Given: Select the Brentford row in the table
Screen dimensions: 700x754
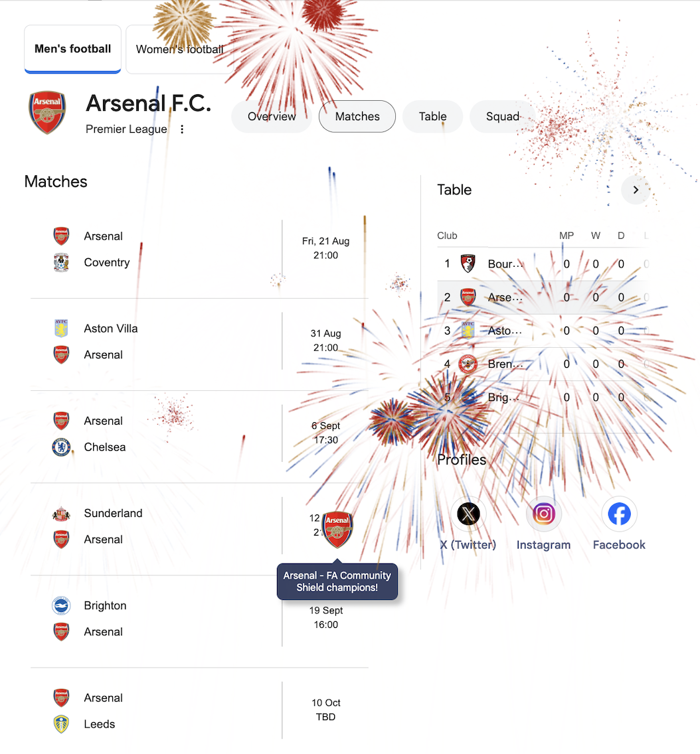Looking at the screenshot, I should 544,364.
